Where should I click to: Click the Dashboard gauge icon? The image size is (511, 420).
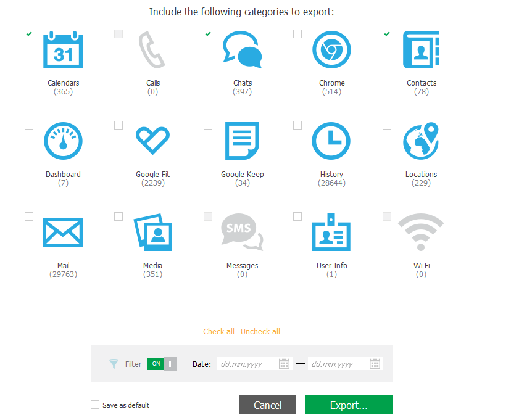point(63,141)
